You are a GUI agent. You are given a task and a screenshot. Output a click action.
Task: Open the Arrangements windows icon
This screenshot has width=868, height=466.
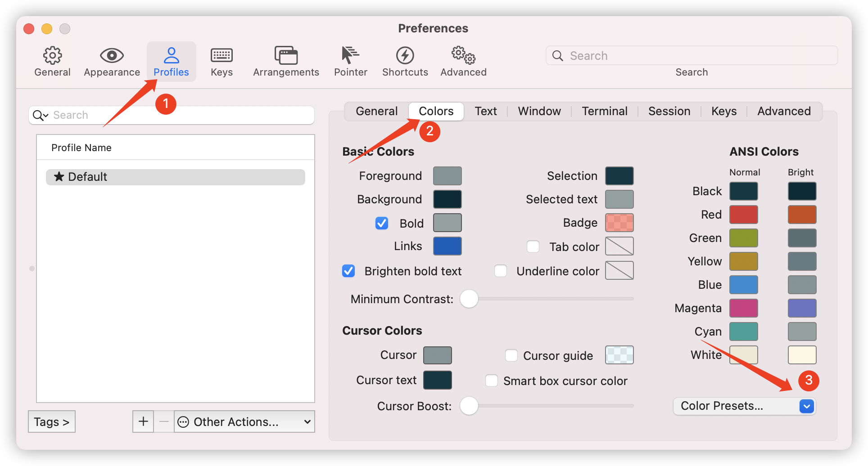pyautogui.click(x=286, y=55)
